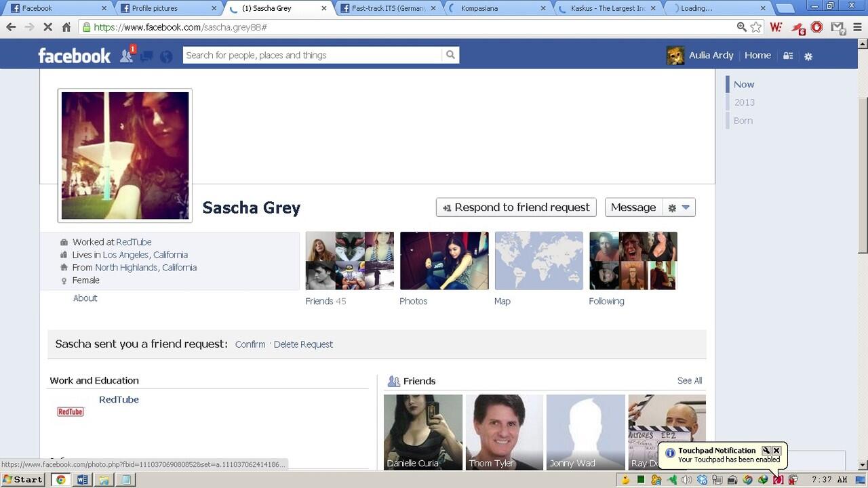Click the volume speaker tray icon
The width and height of the screenshot is (868, 488).
click(687, 480)
